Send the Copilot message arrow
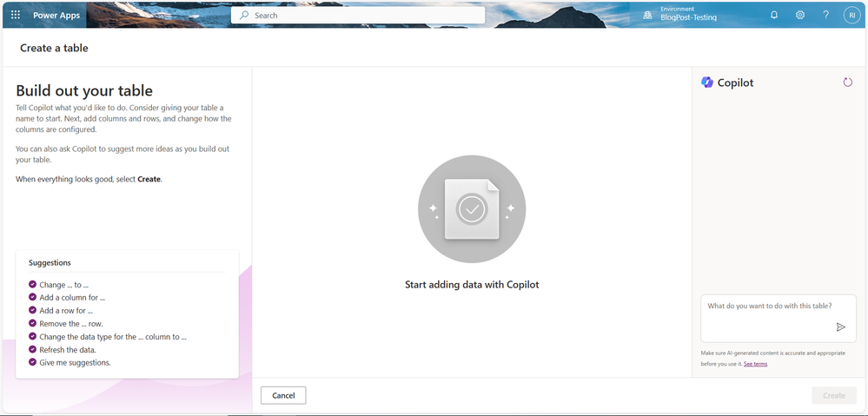The image size is (868, 416). [841, 327]
